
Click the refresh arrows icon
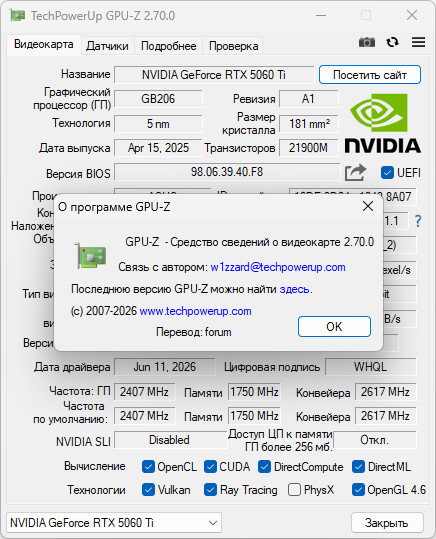coord(392,42)
